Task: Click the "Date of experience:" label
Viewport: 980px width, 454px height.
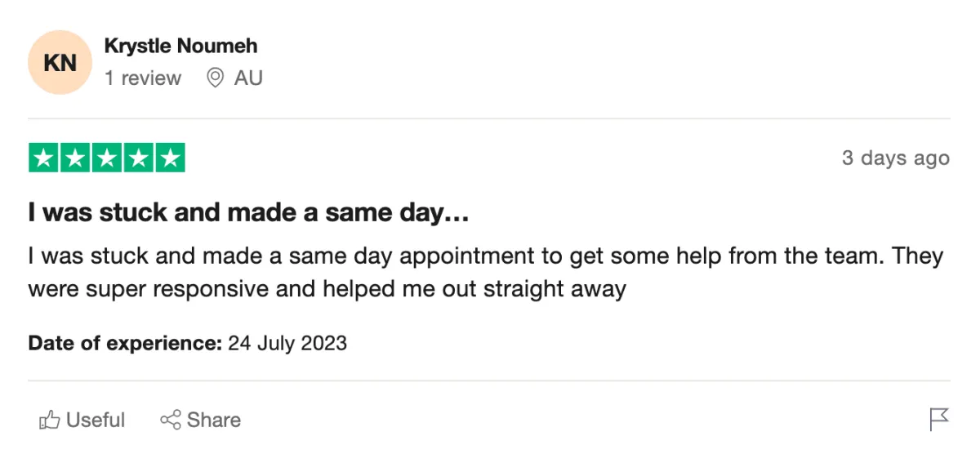Action: tap(125, 343)
